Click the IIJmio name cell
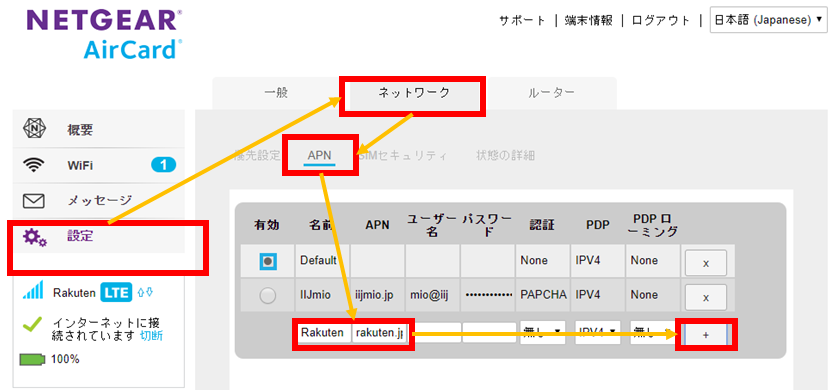Screen dimensions: 840x390 click(x=322, y=295)
